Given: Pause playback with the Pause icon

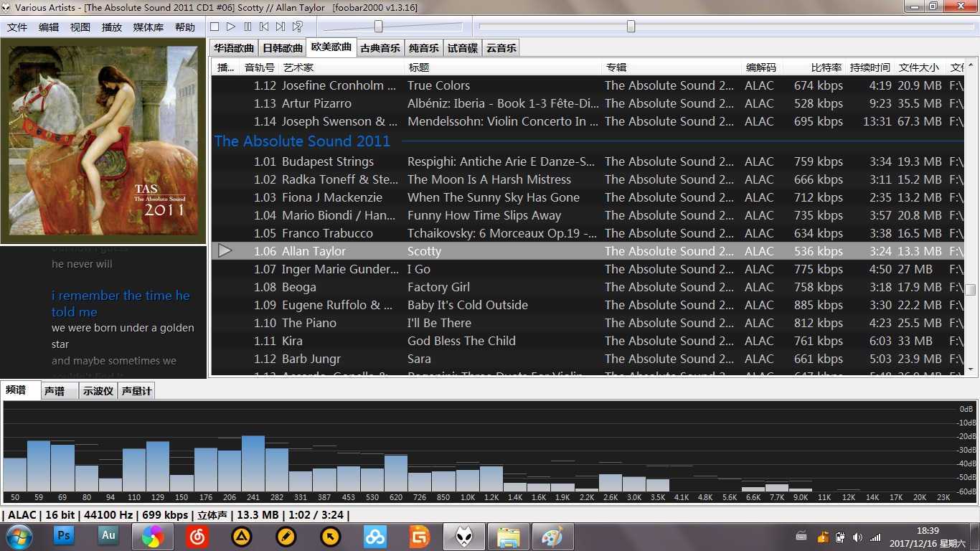Looking at the screenshot, I should click(248, 27).
